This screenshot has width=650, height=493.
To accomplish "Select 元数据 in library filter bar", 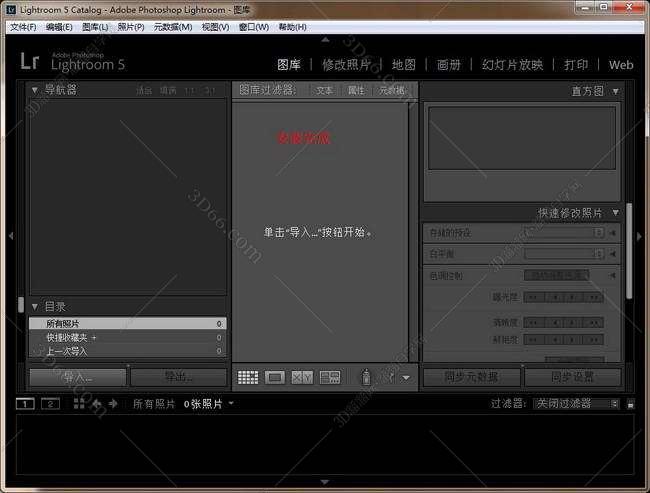I will (x=392, y=90).
